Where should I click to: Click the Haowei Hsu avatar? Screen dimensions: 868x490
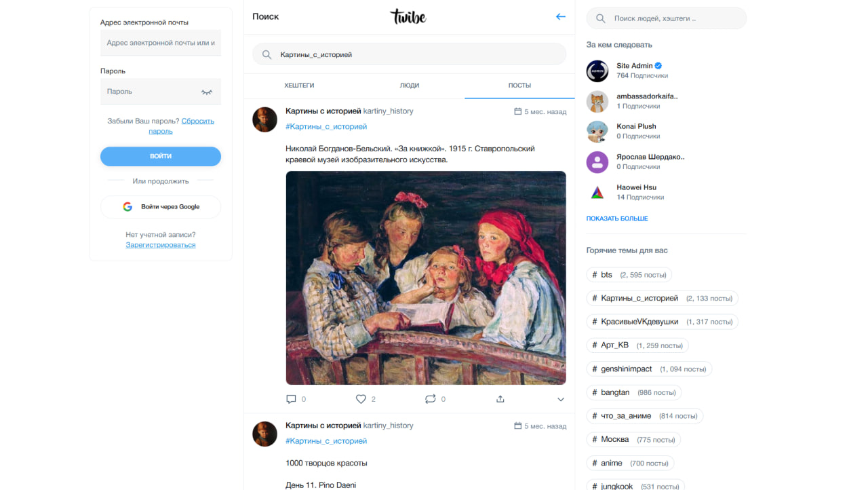click(x=597, y=192)
